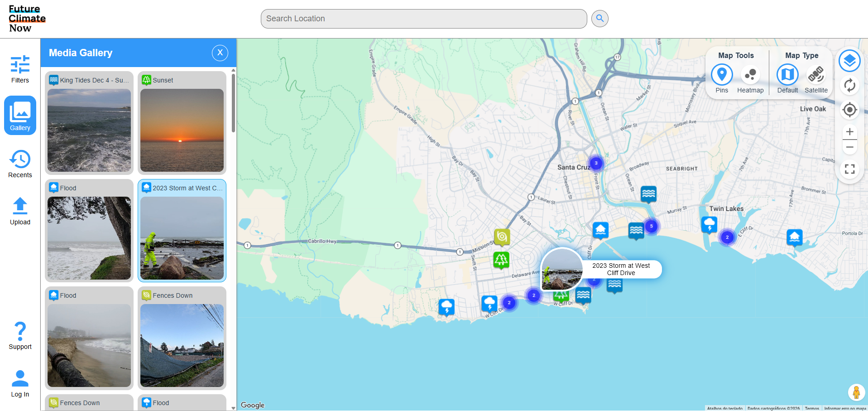Viewport: 868px width, 411px height.
Task: Open the Google logo link on map
Action: 253,405
